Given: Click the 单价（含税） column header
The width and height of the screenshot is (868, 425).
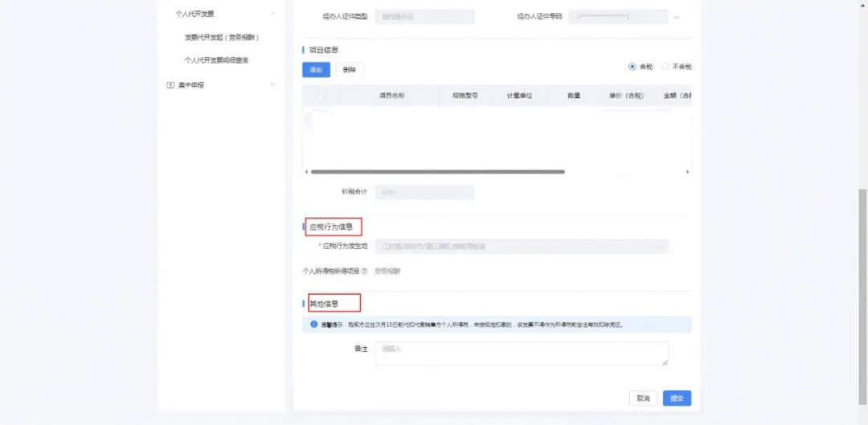Looking at the screenshot, I should [627, 96].
